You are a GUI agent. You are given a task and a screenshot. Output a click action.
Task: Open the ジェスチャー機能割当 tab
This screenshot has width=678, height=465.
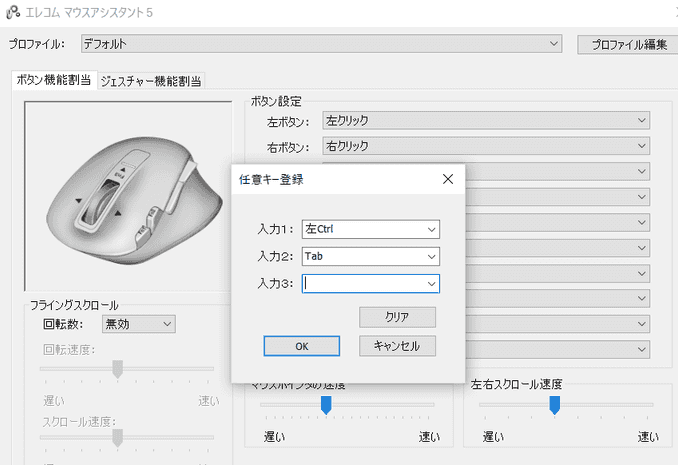pos(158,81)
